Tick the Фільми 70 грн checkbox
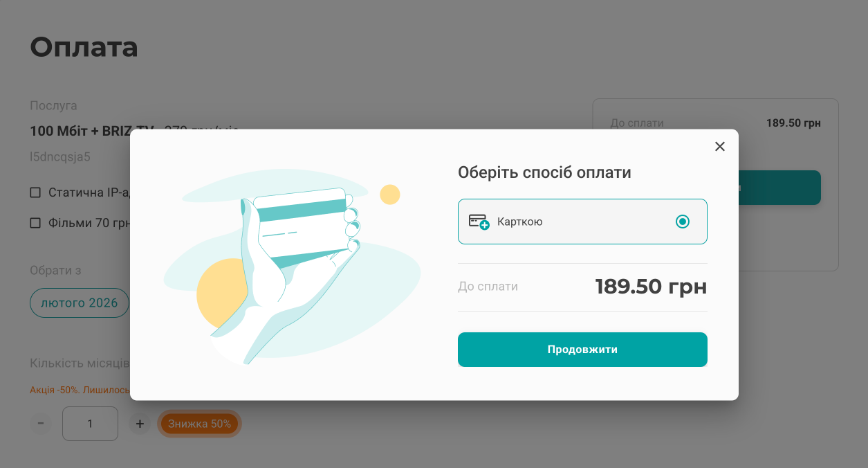Screen dimensions: 868x468 click(35, 223)
